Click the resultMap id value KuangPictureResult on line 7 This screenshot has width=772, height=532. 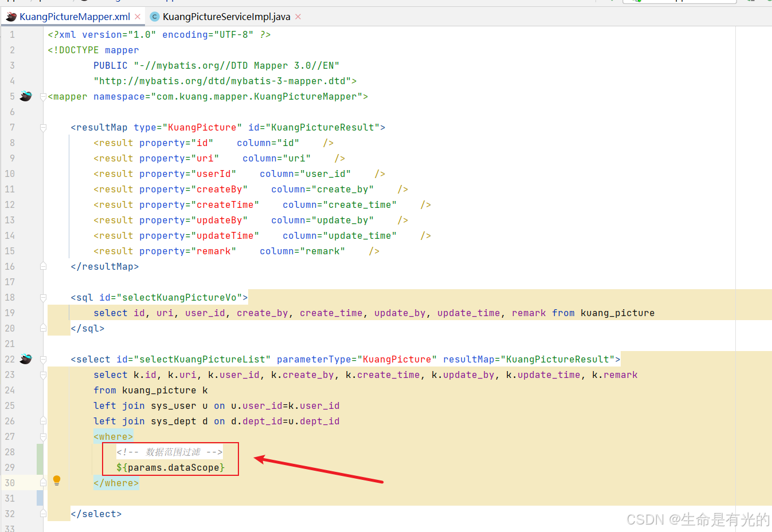[323, 127]
